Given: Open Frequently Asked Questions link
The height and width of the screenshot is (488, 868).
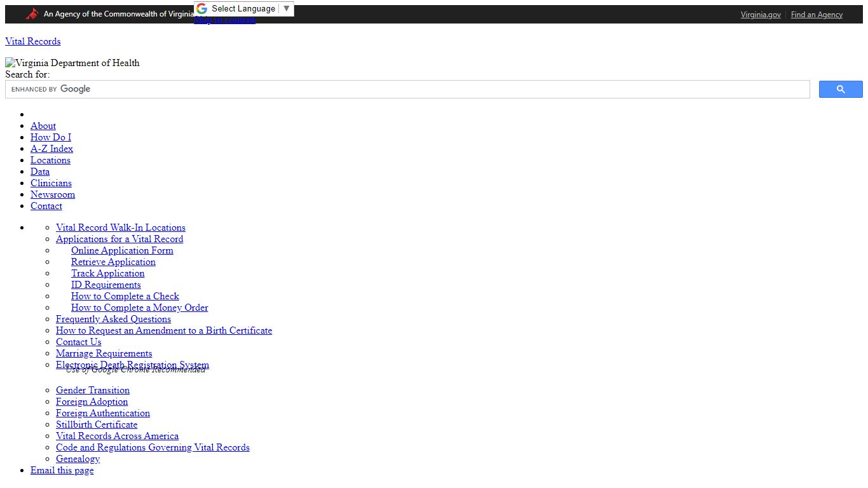Looking at the screenshot, I should 113,319.
